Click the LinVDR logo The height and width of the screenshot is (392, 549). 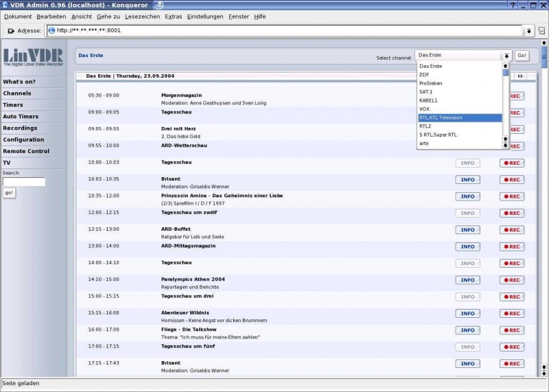(32, 57)
